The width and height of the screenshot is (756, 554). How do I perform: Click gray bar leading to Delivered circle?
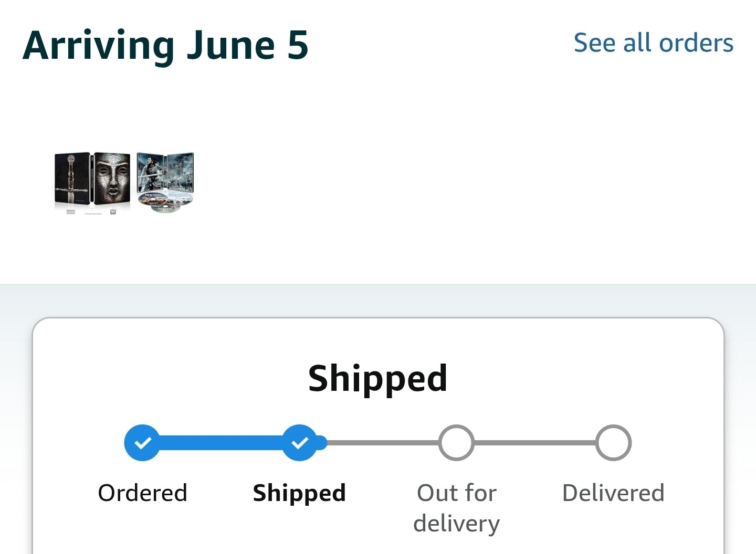click(534, 443)
